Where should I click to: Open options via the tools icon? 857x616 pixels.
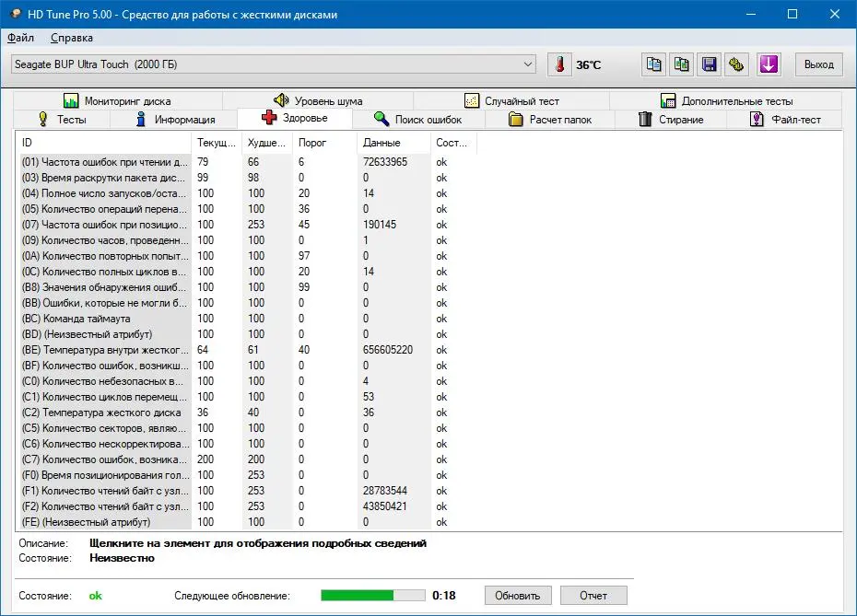(737, 64)
